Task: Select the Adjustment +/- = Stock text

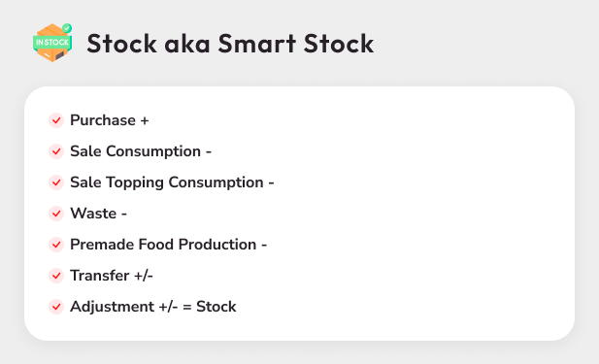Action: point(153,307)
